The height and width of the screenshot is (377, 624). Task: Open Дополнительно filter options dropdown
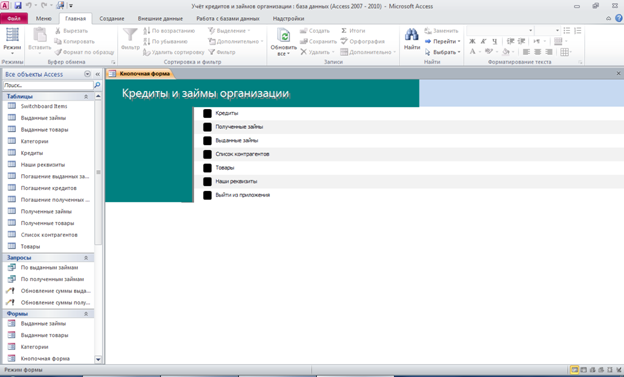pos(236,41)
